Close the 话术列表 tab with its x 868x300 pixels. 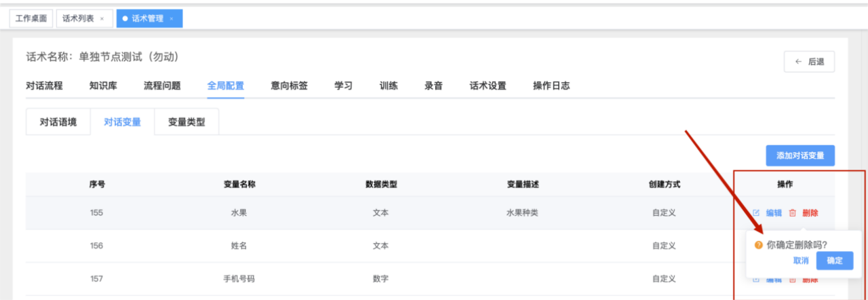tap(102, 19)
